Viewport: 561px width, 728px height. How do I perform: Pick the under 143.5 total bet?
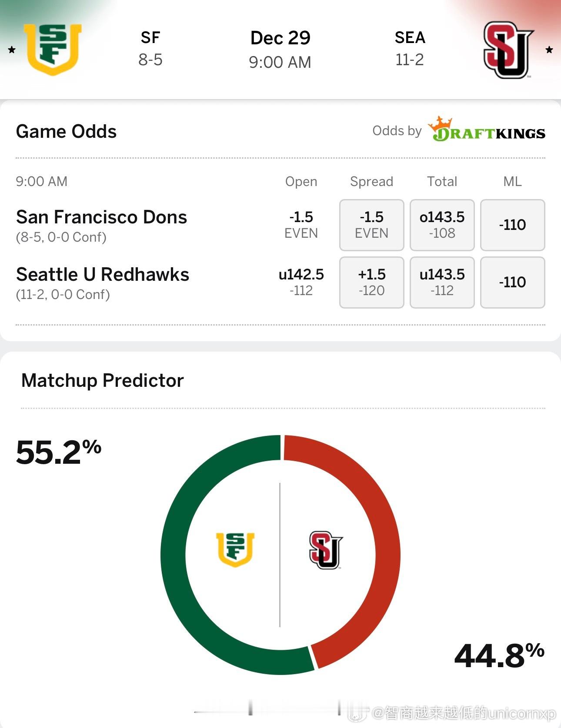click(x=442, y=283)
